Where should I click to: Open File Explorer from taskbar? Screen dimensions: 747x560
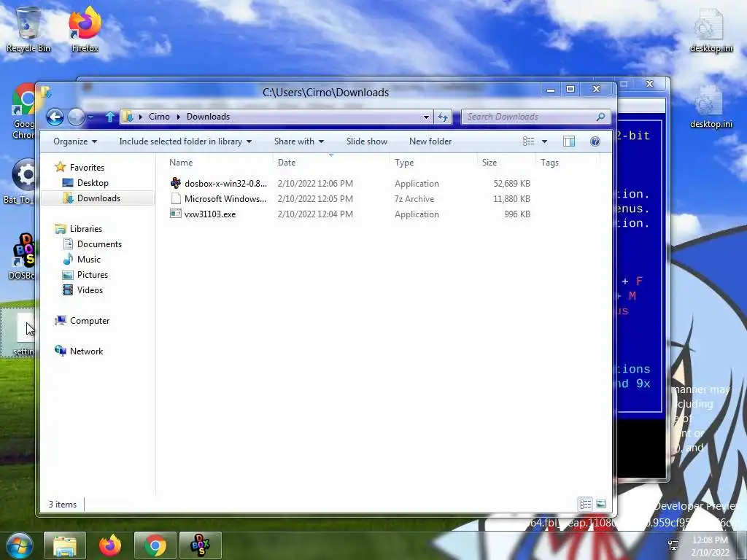pyautogui.click(x=65, y=545)
